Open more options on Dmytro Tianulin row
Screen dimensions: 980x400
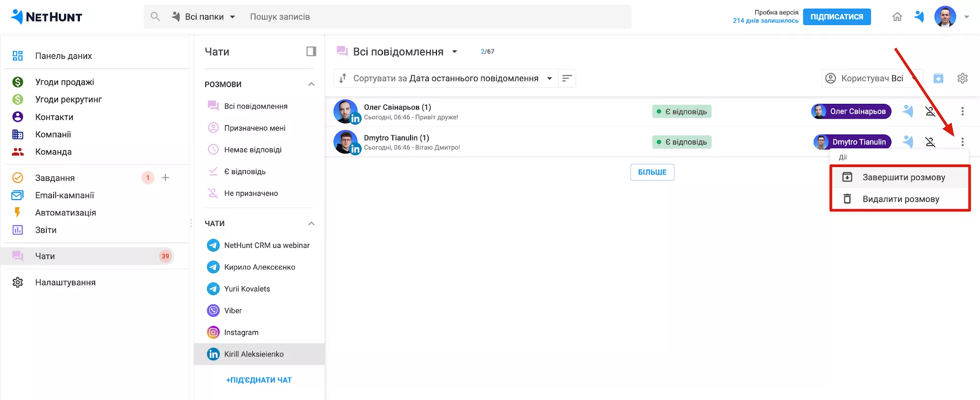coord(962,142)
